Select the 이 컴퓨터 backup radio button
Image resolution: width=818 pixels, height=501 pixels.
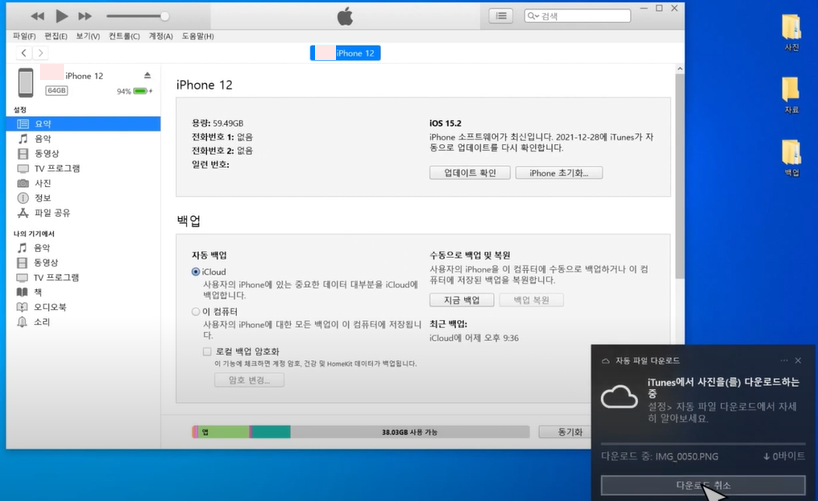pyautogui.click(x=196, y=312)
